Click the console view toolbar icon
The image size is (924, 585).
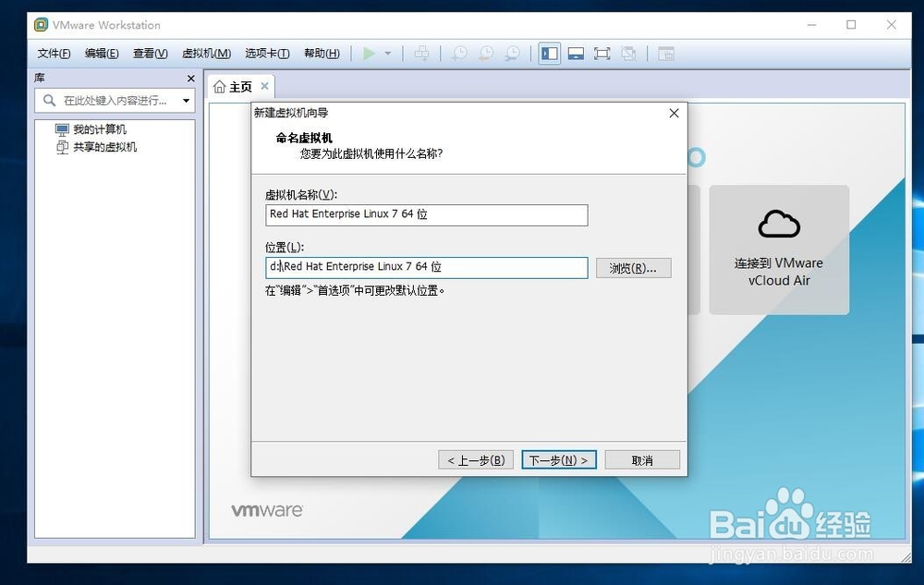[666, 54]
